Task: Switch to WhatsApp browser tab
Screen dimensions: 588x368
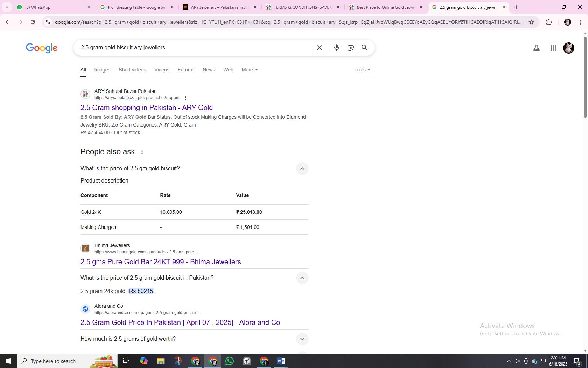Action: pos(54,7)
